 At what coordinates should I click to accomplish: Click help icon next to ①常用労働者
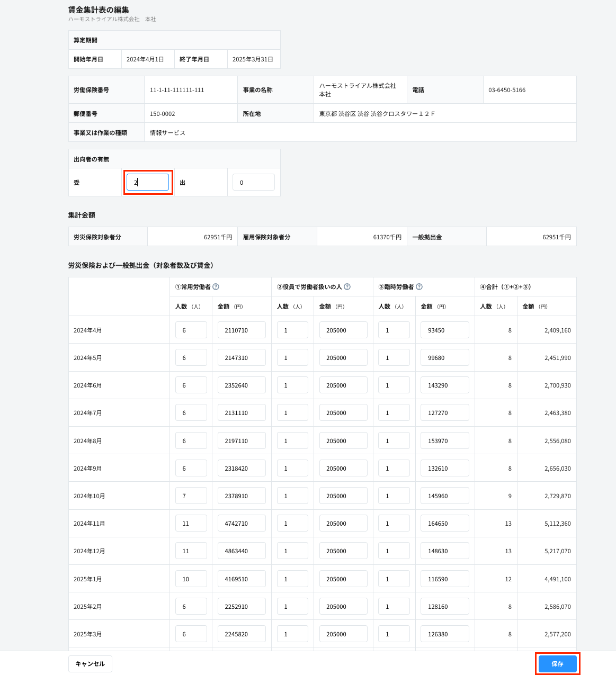point(216,287)
